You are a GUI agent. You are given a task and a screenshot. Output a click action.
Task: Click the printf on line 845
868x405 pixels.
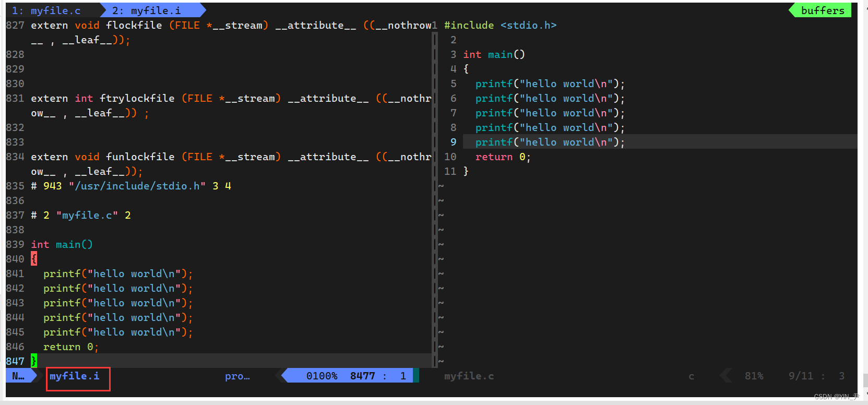pos(118,332)
